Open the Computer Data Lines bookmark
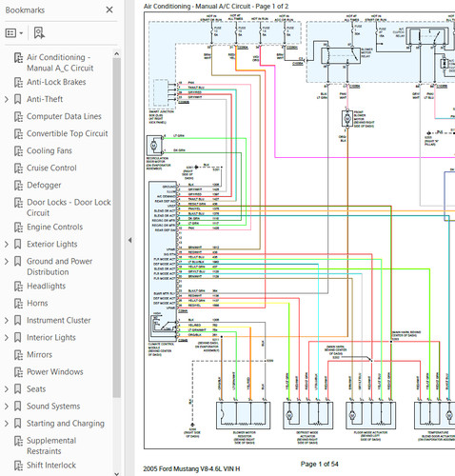The height and width of the screenshot is (476, 455). pos(64,116)
